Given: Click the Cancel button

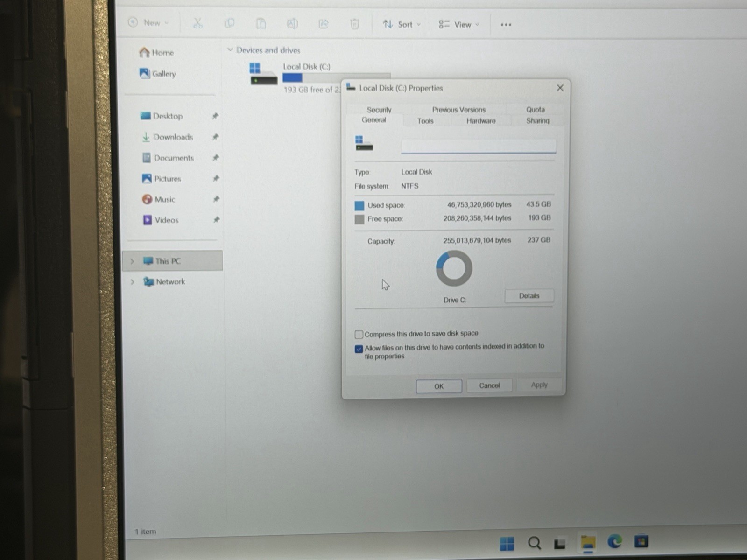Looking at the screenshot, I should 489,385.
